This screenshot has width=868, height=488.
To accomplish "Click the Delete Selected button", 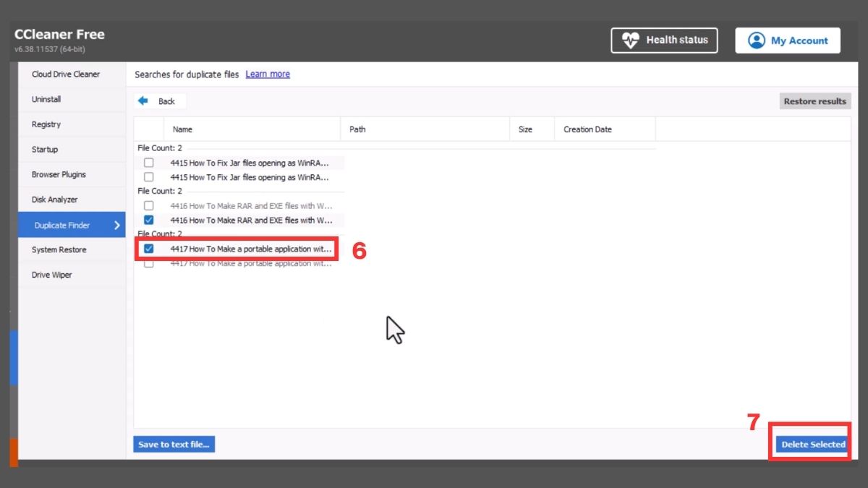I will point(813,445).
